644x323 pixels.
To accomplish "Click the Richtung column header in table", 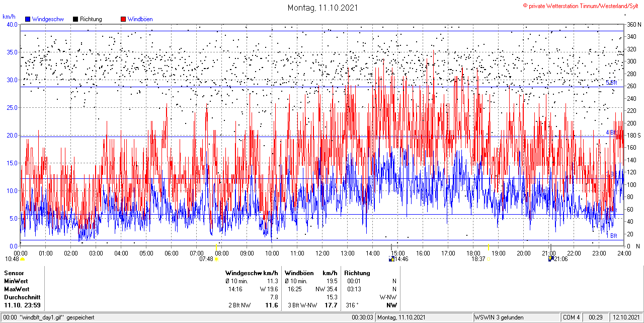I will click(357, 273).
